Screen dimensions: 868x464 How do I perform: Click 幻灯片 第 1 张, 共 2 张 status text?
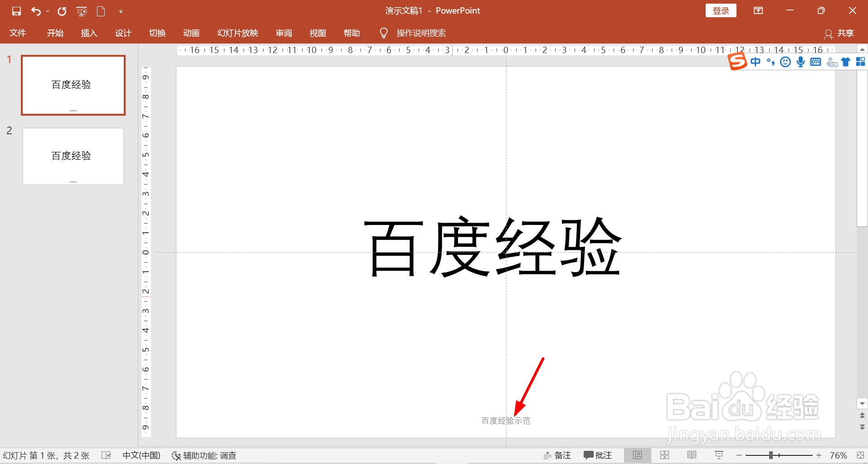coord(46,455)
